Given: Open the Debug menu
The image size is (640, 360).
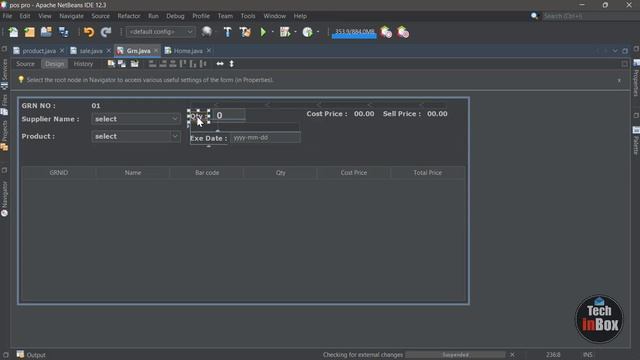Looking at the screenshot, I should (175, 16).
